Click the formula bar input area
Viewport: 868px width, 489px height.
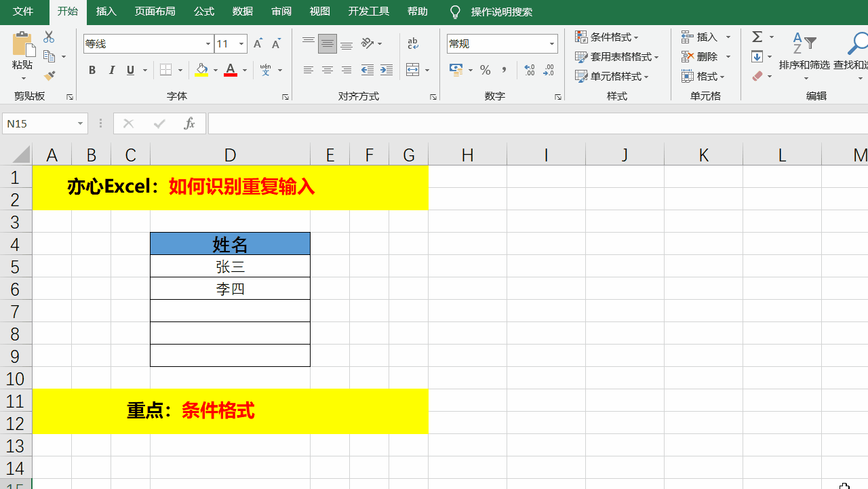[538, 123]
